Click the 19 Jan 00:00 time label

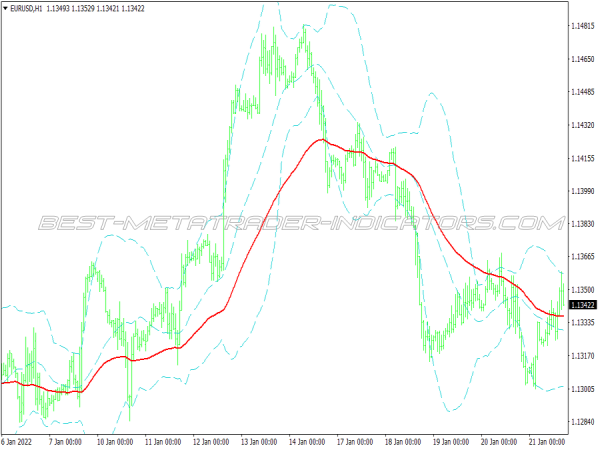tap(451, 442)
